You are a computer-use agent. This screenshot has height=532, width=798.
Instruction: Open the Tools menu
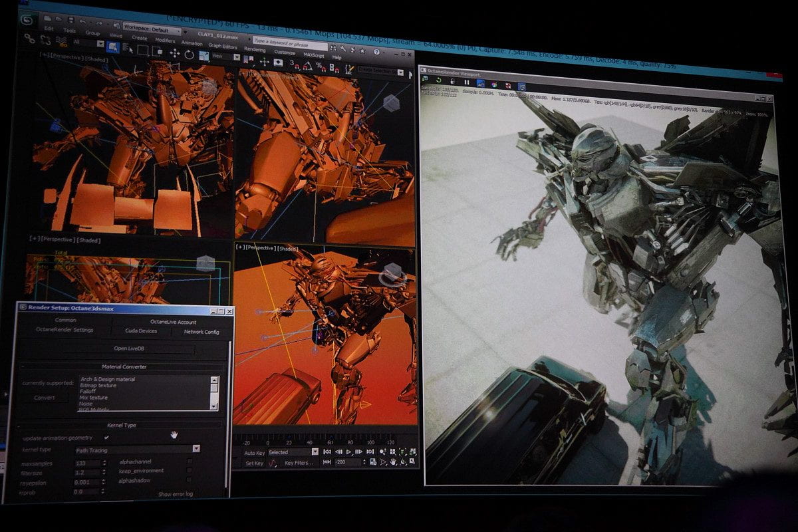point(69,31)
